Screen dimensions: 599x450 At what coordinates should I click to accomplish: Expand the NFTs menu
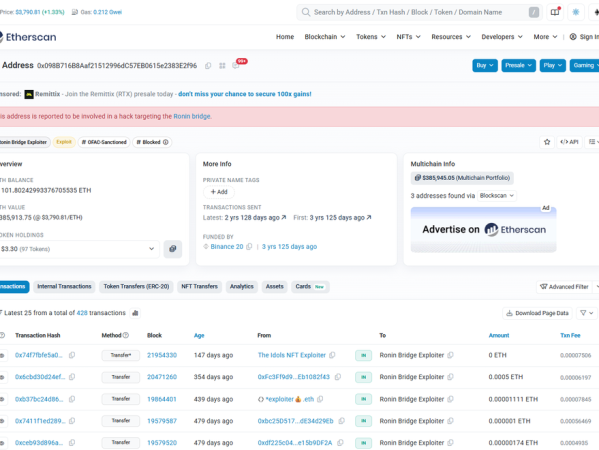point(408,37)
